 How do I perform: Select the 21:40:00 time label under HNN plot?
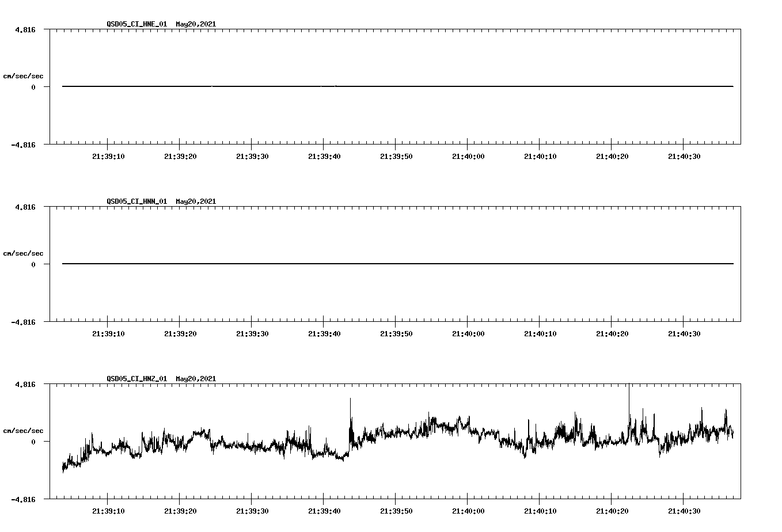pos(468,334)
